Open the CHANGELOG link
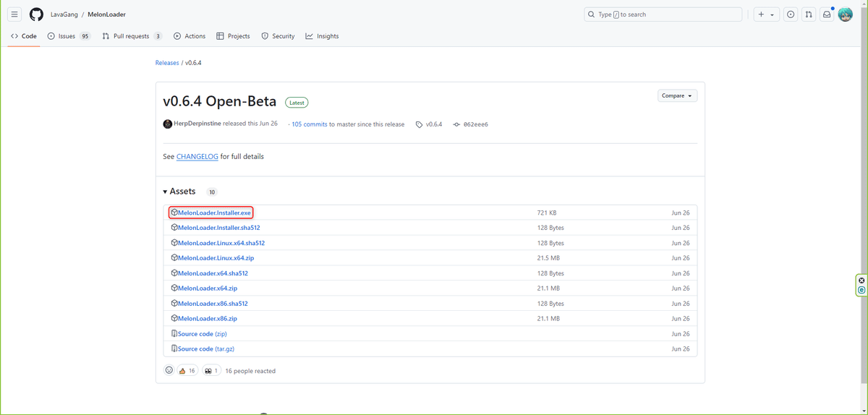868x415 pixels. click(x=197, y=156)
